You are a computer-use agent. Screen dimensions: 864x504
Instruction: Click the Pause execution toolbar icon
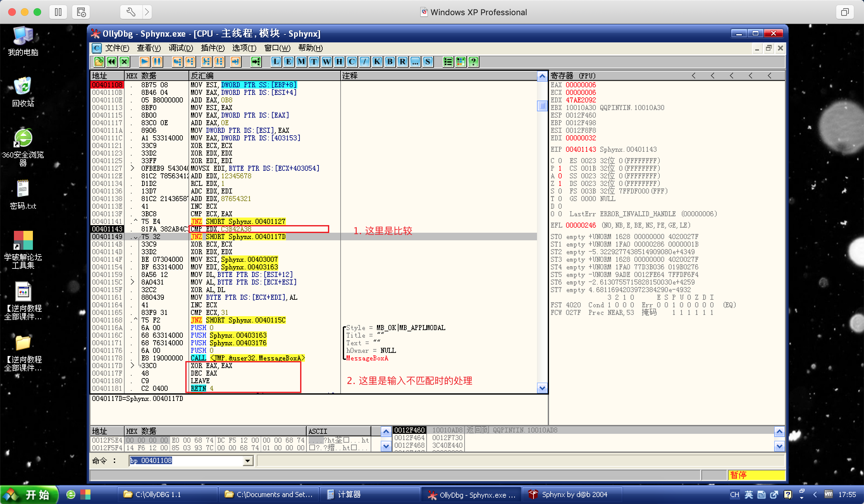pyautogui.click(x=157, y=62)
